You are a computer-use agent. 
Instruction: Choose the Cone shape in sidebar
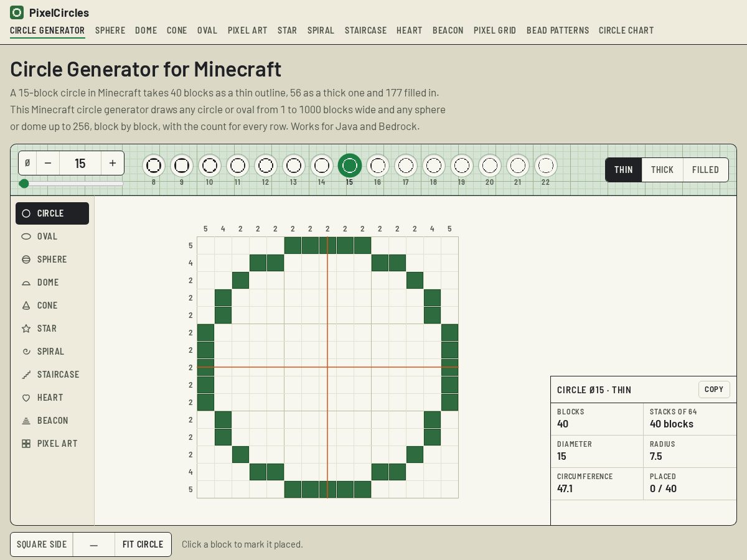click(x=52, y=306)
